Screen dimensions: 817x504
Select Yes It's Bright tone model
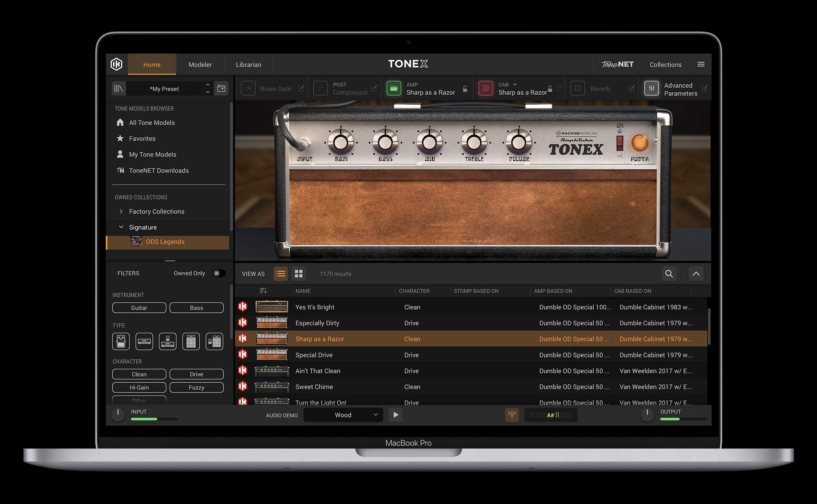click(x=471, y=307)
